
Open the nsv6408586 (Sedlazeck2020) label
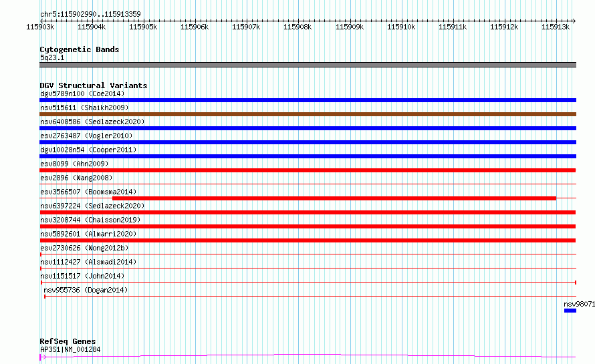tap(92, 122)
